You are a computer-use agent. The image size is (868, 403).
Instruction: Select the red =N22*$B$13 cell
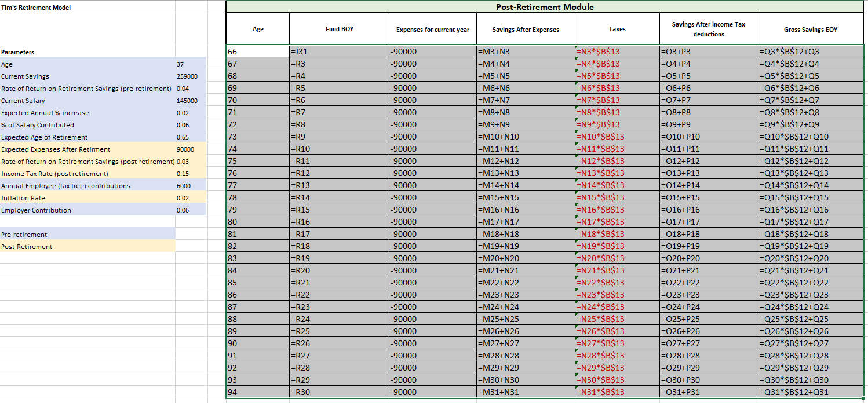(617, 283)
